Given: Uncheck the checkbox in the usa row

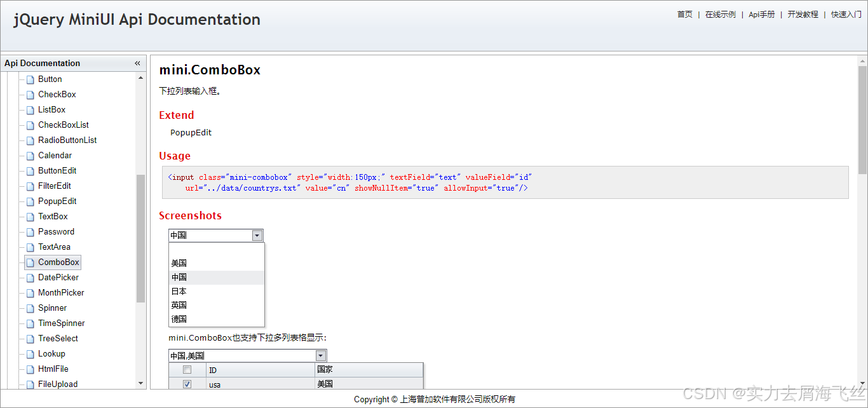Looking at the screenshot, I should click(187, 383).
